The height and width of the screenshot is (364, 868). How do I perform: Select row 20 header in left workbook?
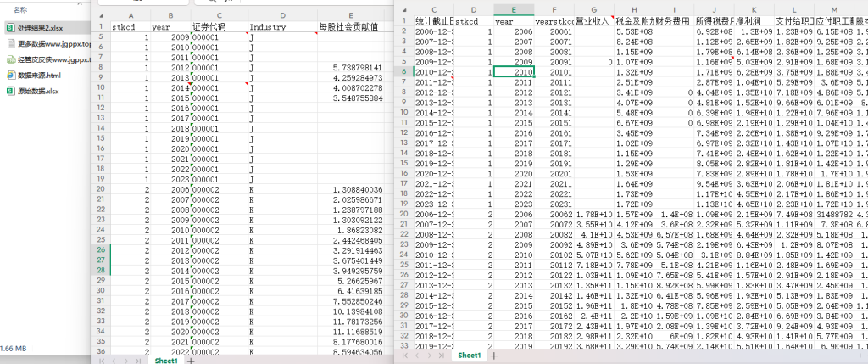click(100, 189)
